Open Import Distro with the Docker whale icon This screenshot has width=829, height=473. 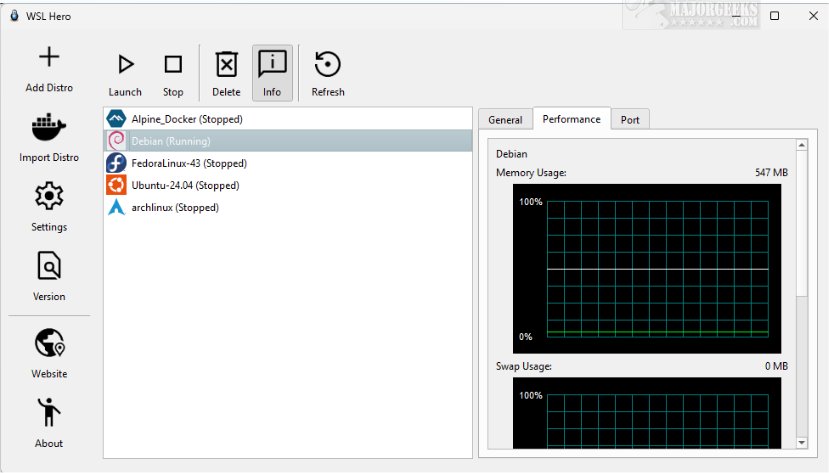coord(49,128)
